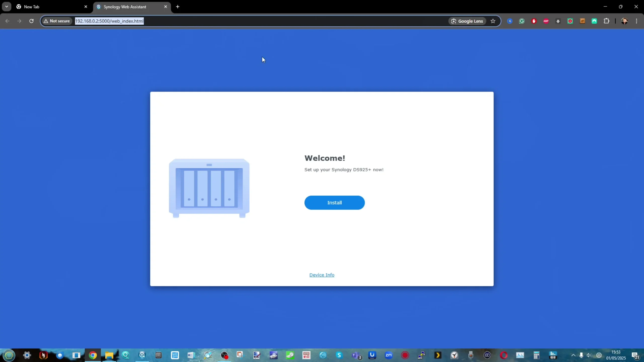Viewport: 644px width, 362px height.
Task: Open the Device Info link
Action: point(322,275)
